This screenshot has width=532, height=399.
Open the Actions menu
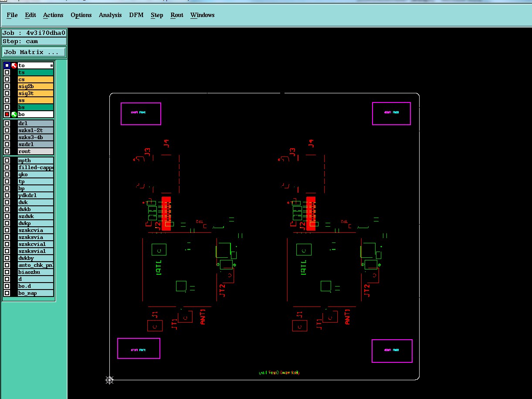(x=53, y=15)
